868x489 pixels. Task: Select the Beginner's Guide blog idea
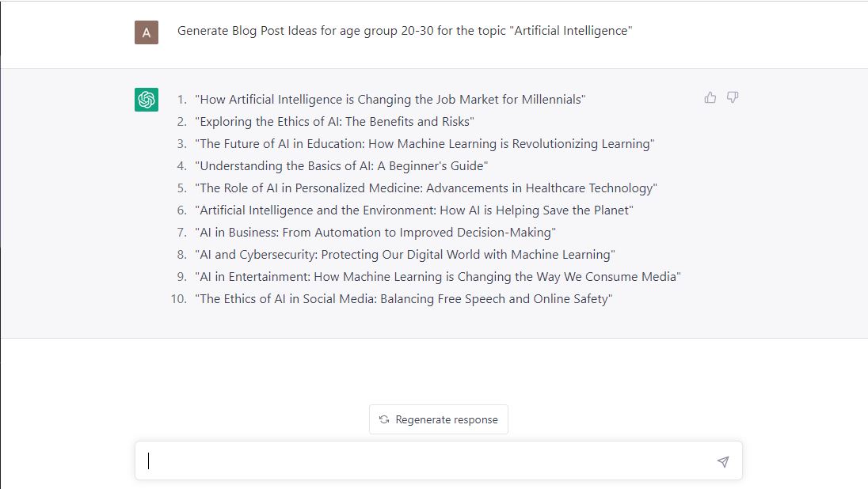(x=341, y=166)
